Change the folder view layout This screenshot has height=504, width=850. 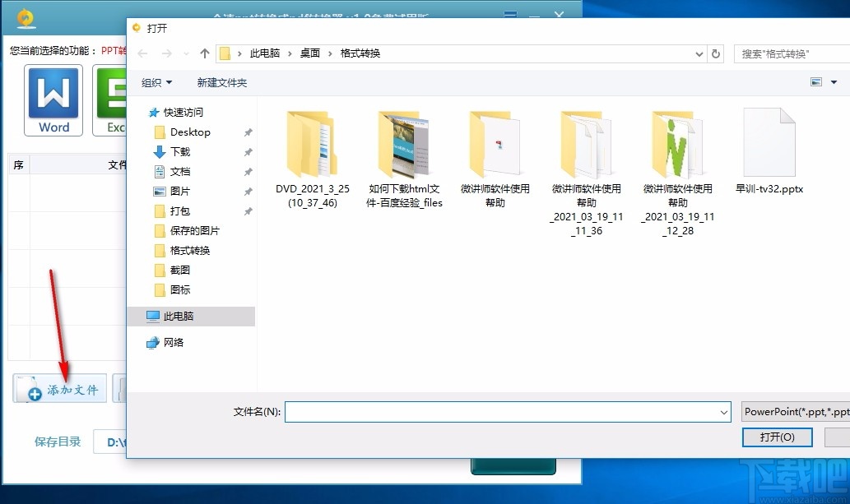tap(817, 82)
